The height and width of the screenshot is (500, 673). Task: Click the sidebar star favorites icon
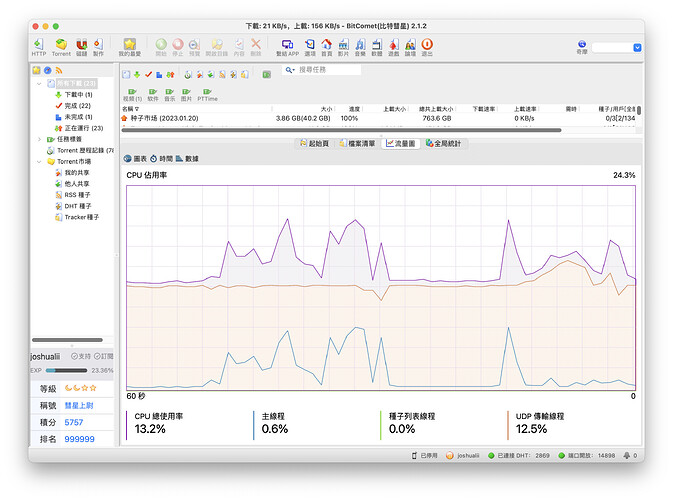tap(36, 70)
